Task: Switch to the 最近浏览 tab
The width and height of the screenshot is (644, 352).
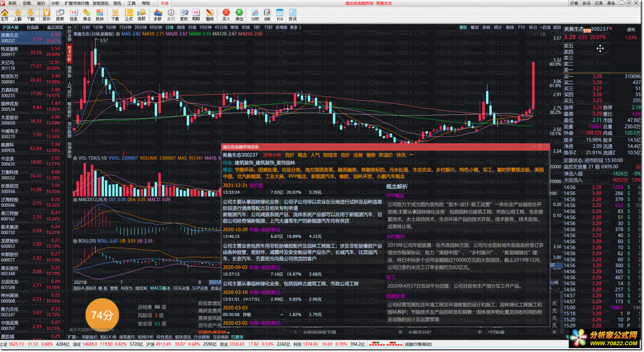Action: [55, 27]
